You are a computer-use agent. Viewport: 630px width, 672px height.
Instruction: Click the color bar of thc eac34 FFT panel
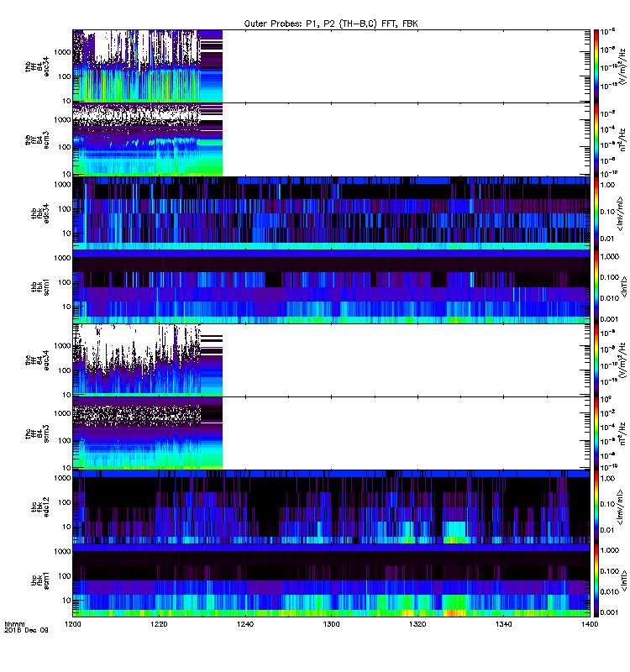click(596, 360)
